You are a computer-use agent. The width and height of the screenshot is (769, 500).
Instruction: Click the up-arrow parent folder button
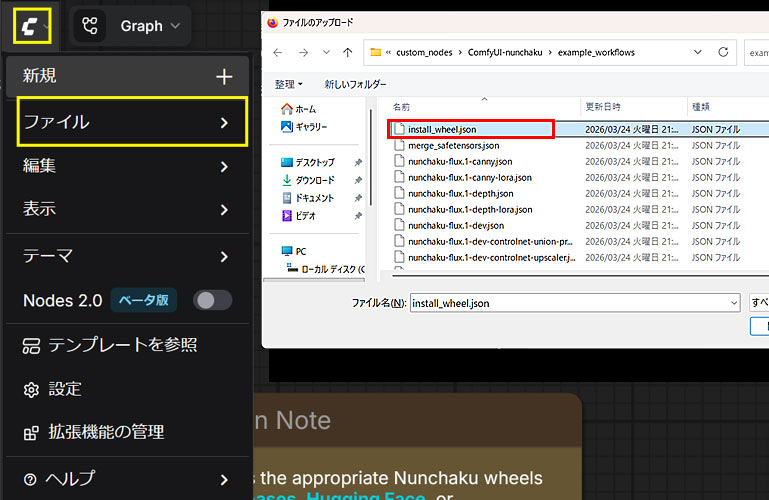pyautogui.click(x=347, y=52)
